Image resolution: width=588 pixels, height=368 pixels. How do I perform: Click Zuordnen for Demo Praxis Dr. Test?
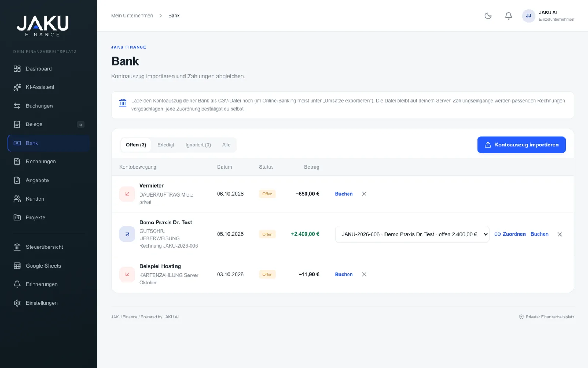pos(510,234)
